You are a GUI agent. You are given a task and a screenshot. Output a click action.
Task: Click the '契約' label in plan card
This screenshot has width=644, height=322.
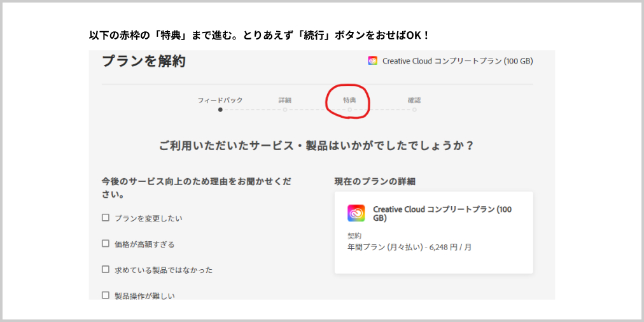point(354,236)
